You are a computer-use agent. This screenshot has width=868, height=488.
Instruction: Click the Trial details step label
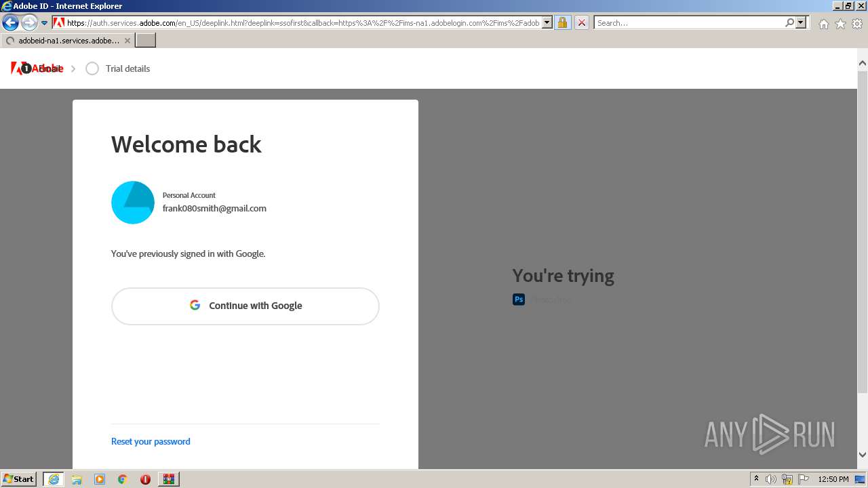(127, 68)
